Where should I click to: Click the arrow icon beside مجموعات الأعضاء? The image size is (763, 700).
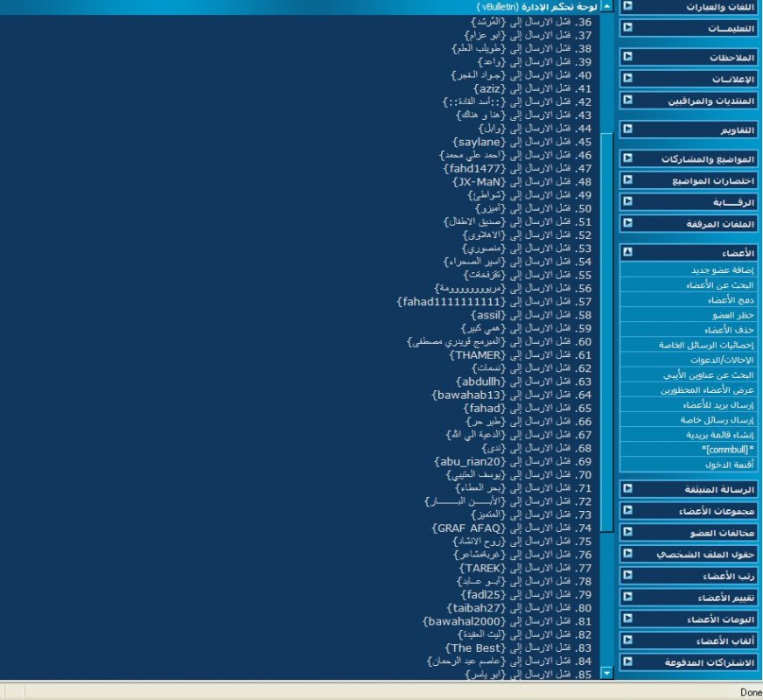pyautogui.click(x=627, y=510)
